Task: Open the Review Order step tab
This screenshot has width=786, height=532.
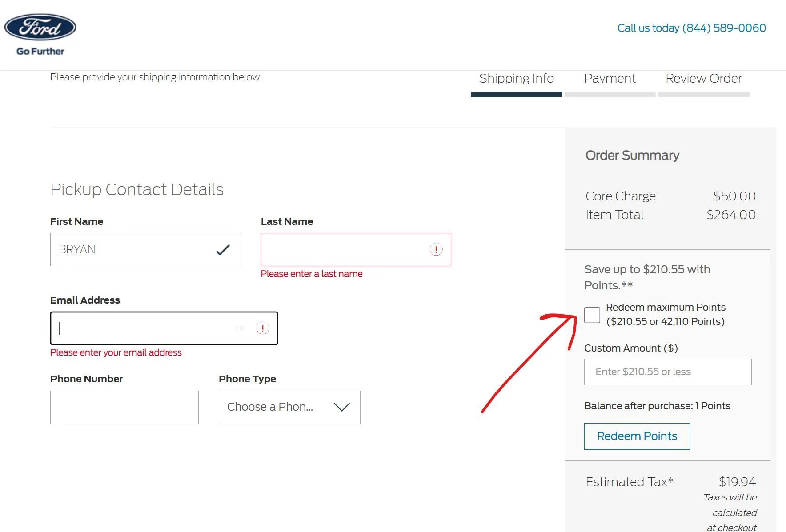Action: pyautogui.click(x=703, y=79)
